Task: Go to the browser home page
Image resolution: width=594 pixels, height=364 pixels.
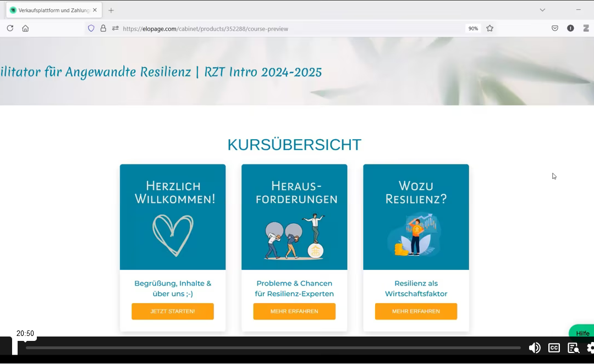Action: pyautogui.click(x=25, y=29)
